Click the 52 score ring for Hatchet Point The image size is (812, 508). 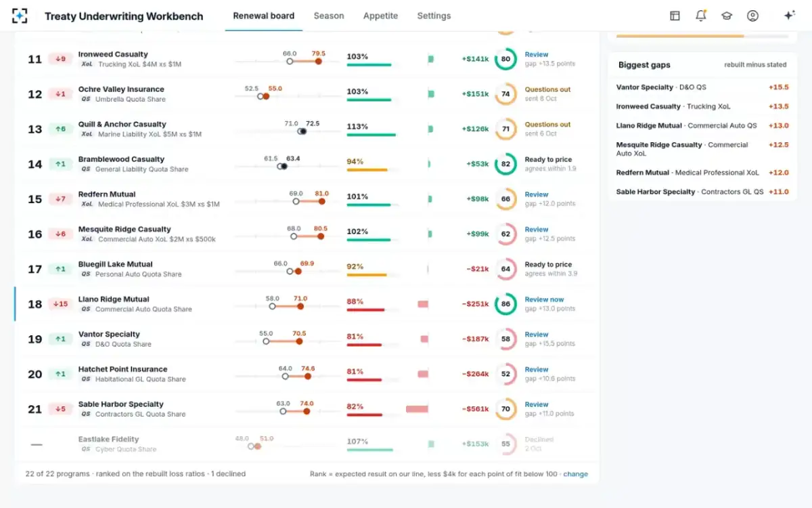coord(505,374)
